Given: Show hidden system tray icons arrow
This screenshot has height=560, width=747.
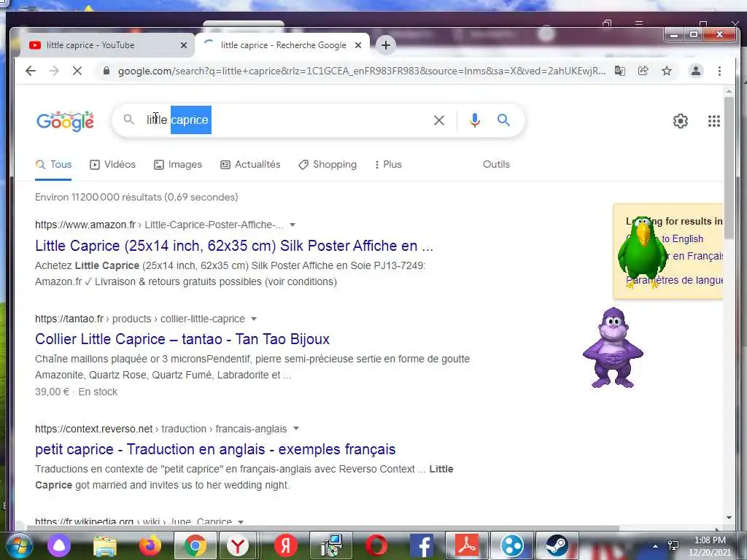Looking at the screenshot, I should tap(655, 546).
